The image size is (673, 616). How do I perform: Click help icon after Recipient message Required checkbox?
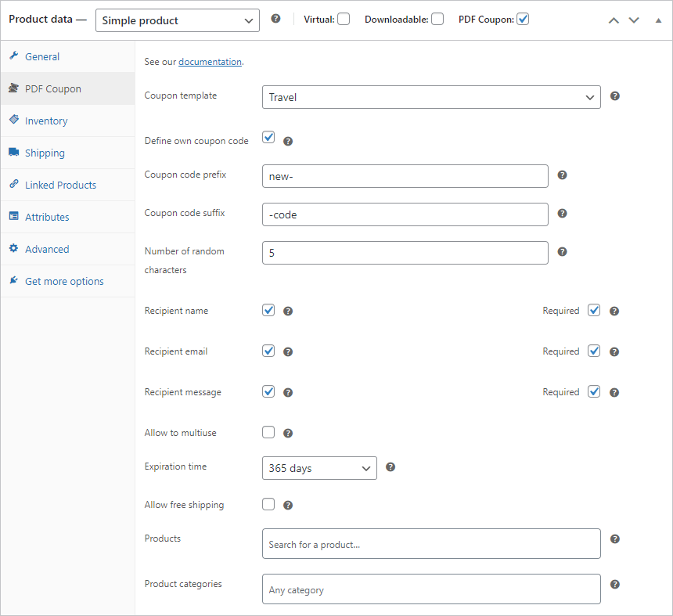(614, 392)
